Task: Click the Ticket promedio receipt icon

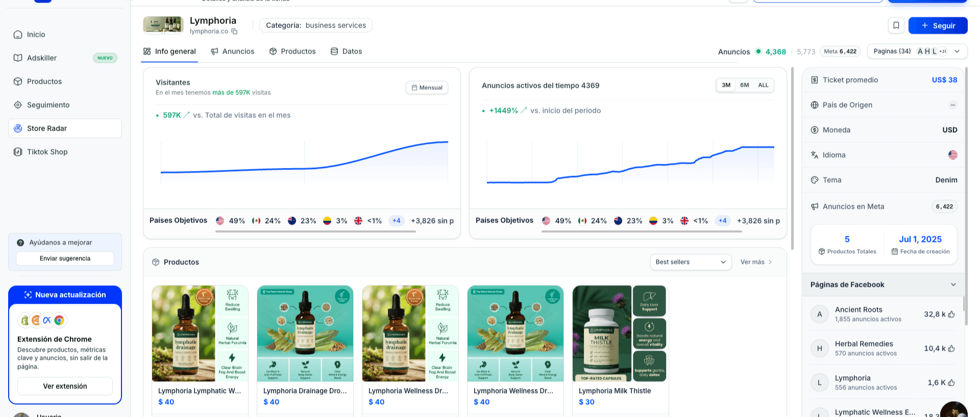Action: [x=815, y=80]
